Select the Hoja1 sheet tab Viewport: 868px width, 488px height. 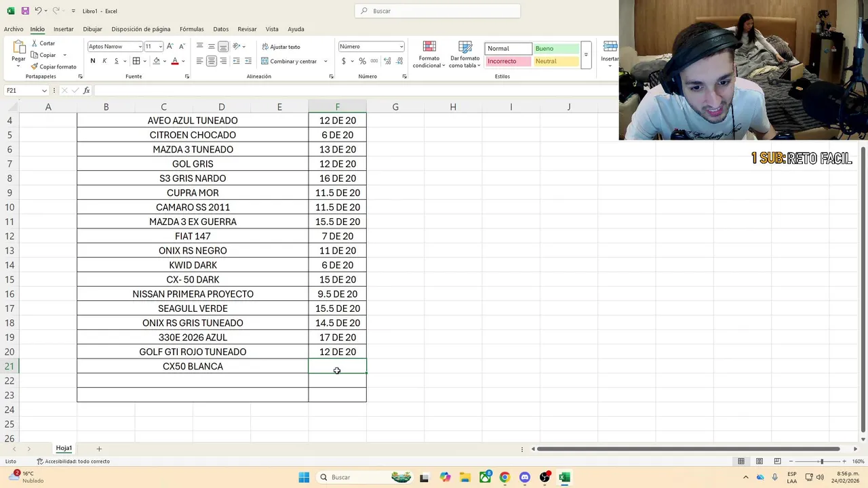click(64, 449)
